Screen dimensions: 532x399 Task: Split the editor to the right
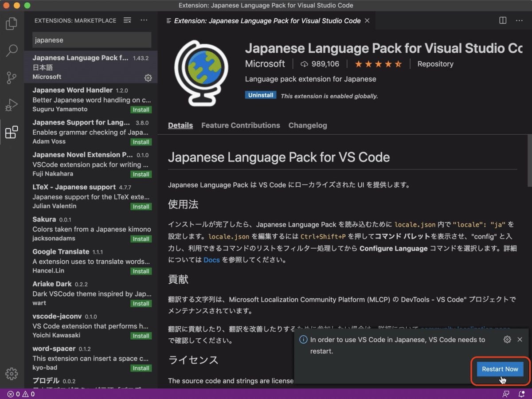(503, 20)
